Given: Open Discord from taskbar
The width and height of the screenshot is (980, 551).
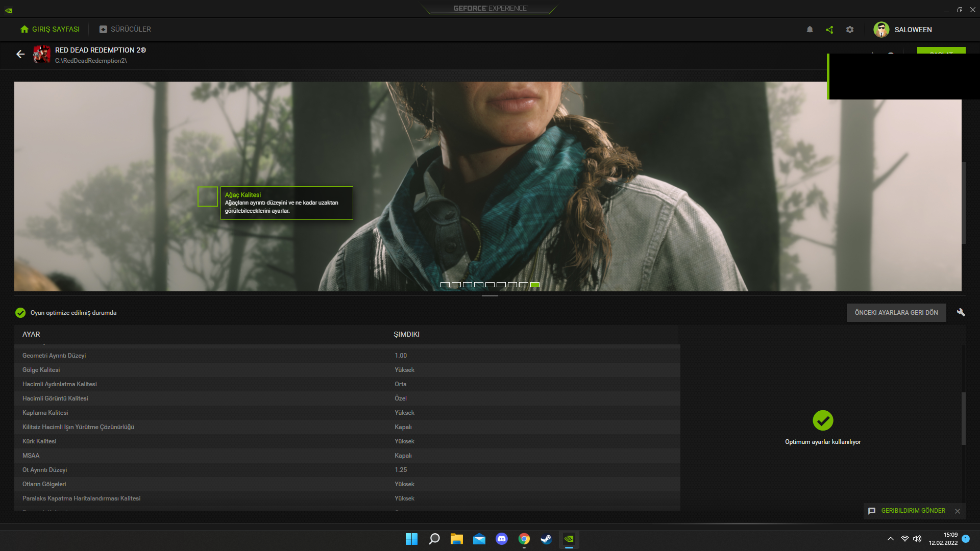Looking at the screenshot, I should pyautogui.click(x=502, y=539).
